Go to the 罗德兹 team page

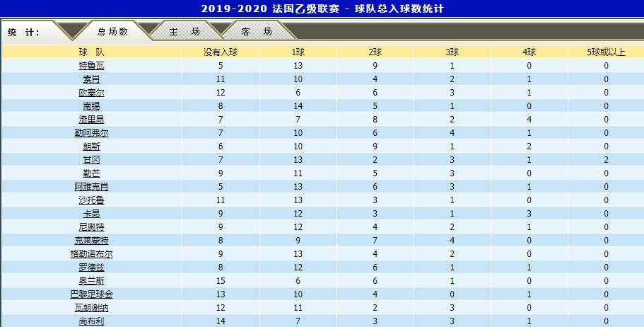click(x=91, y=268)
